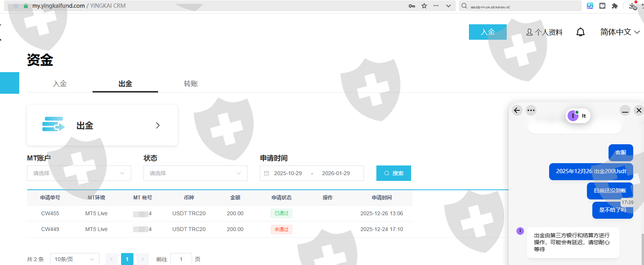644x265 pixels.
Task: Change the 10条/页 page size dropdown
Action: pyautogui.click(x=74, y=259)
